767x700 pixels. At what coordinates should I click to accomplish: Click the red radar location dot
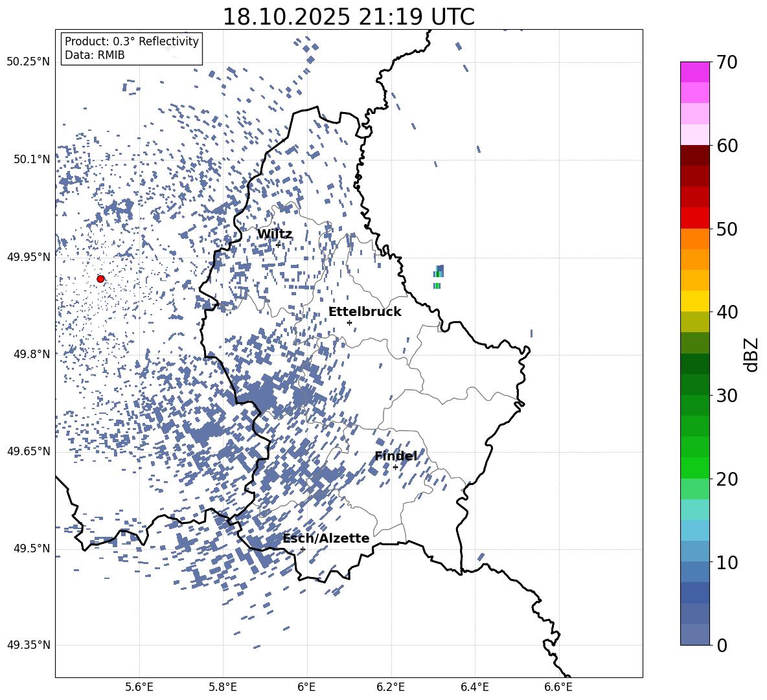(x=100, y=278)
